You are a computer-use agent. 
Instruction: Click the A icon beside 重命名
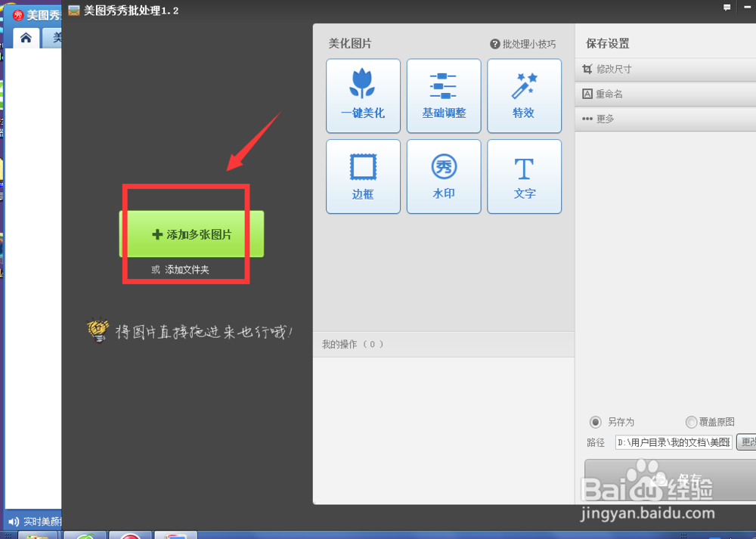click(587, 94)
